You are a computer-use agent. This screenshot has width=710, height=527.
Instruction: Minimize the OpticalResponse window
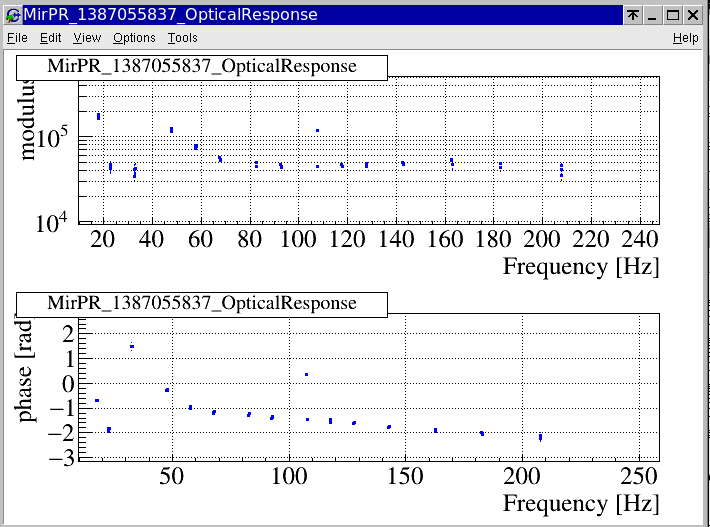654,15
